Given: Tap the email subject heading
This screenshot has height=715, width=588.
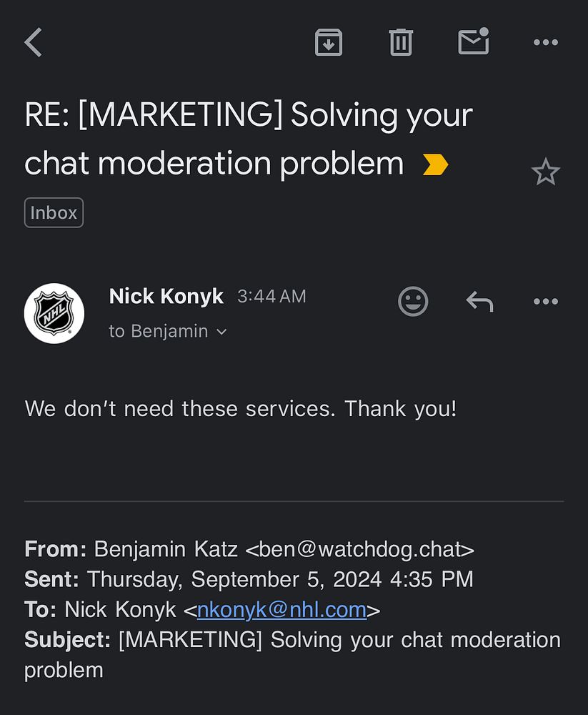Looking at the screenshot, I should (249, 139).
